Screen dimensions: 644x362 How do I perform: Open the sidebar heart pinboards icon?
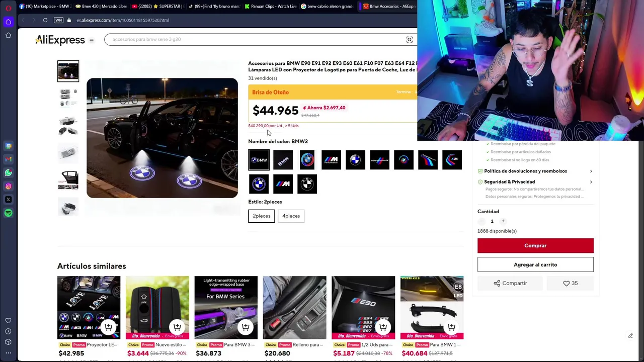pyautogui.click(x=8, y=321)
